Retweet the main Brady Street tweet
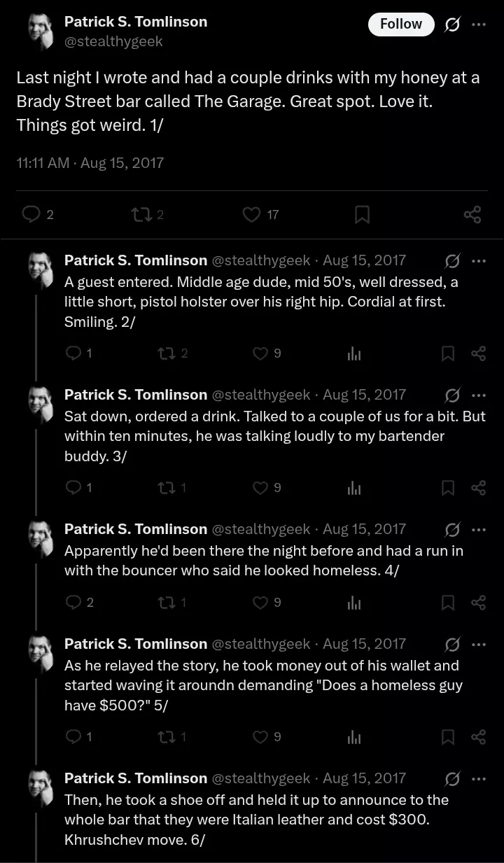Screen dimensions: 504x863 coord(148,214)
